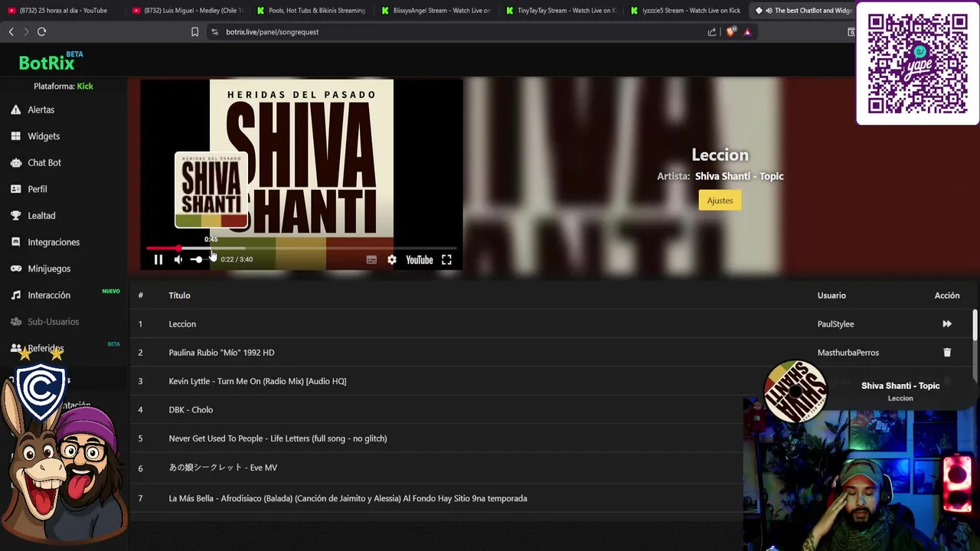
Task: Pause the YouTube video player
Action: coord(158,259)
